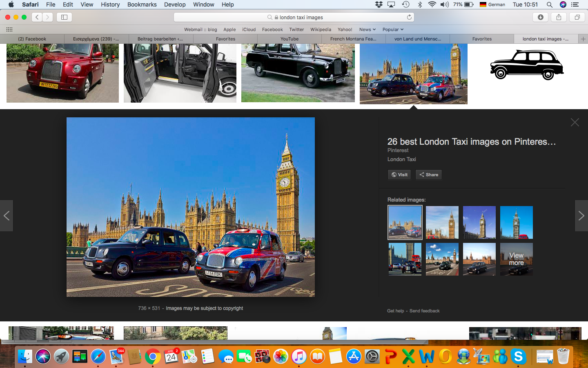The height and width of the screenshot is (368, 588).
Task: Open the German input source menu
Action: point(492,4)
